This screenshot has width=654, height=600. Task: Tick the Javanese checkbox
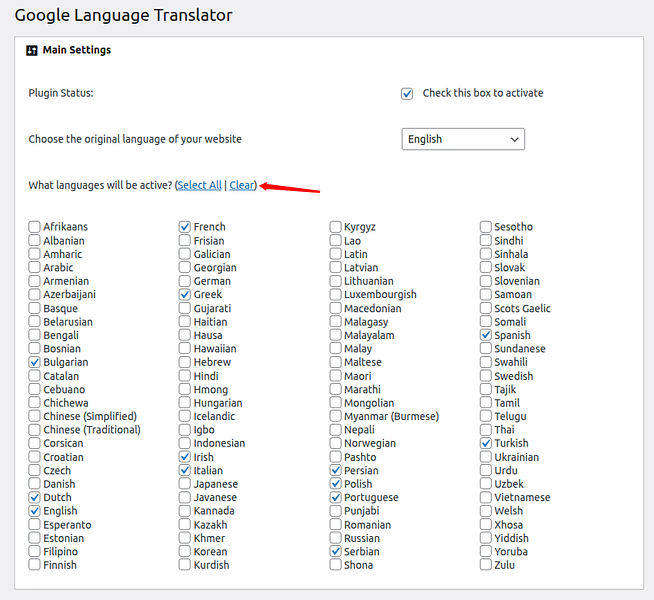[184, 497]
